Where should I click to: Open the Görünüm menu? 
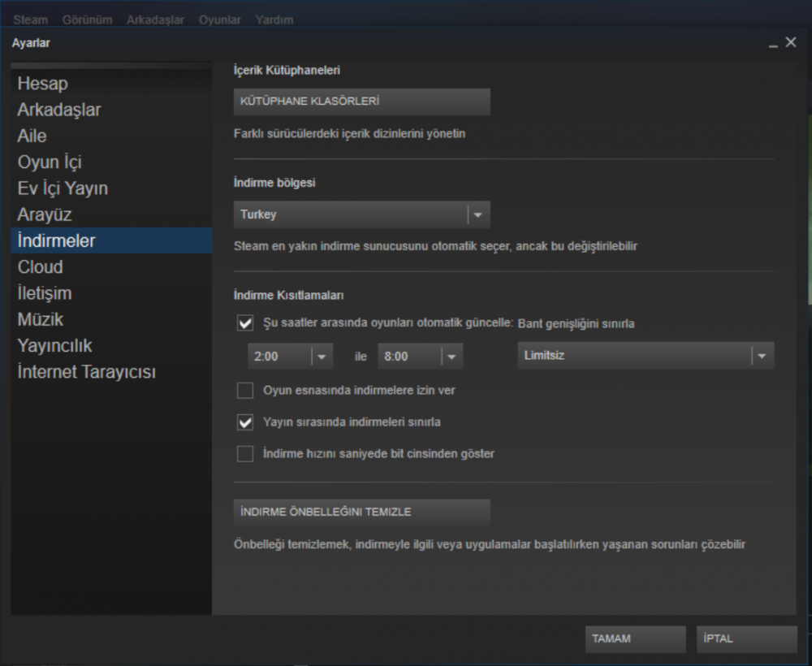[87, 19]
